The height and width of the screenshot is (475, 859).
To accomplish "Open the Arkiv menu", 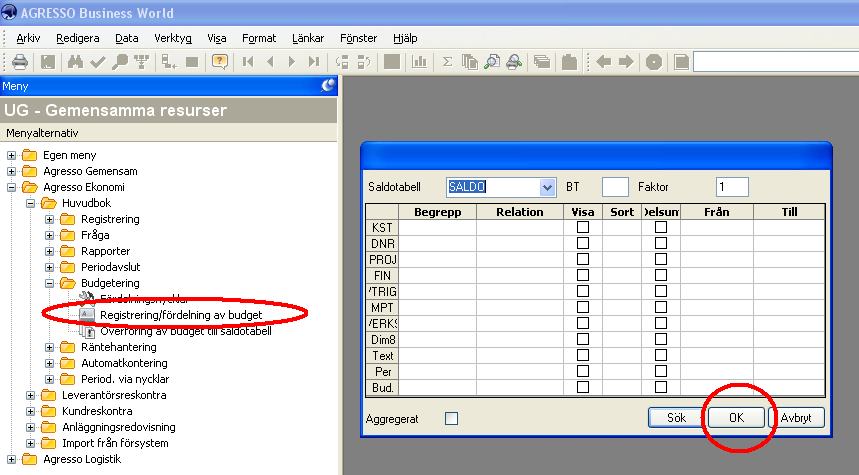I will click(x=28, y=38).
